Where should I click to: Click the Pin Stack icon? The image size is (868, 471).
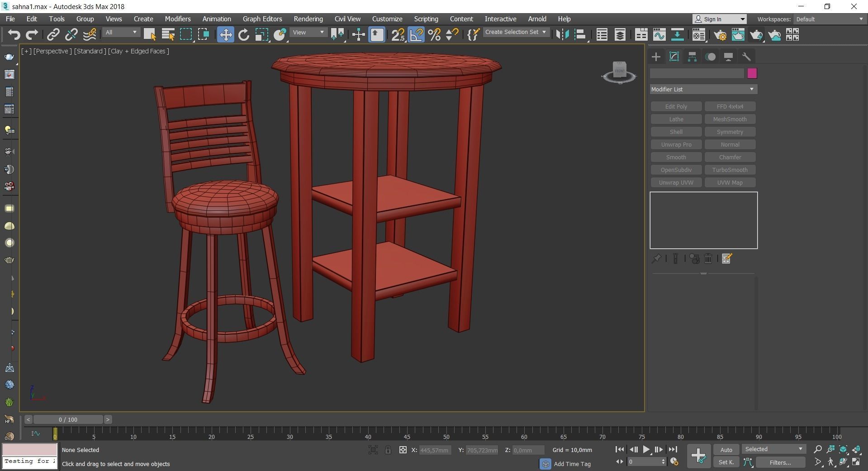[x=656, y=258]
